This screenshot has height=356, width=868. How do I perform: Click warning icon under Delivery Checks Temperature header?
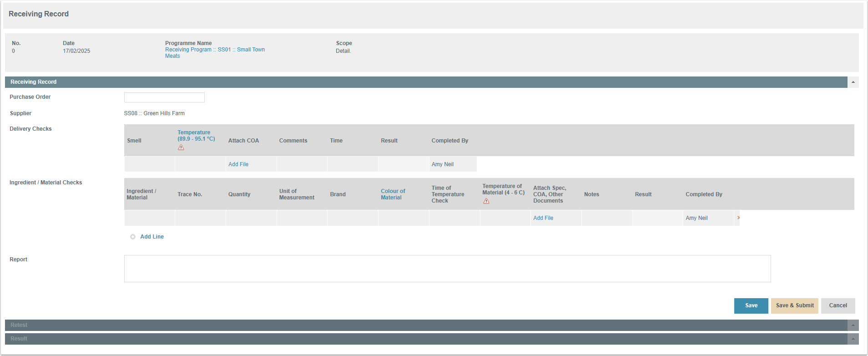click(181, 147)
